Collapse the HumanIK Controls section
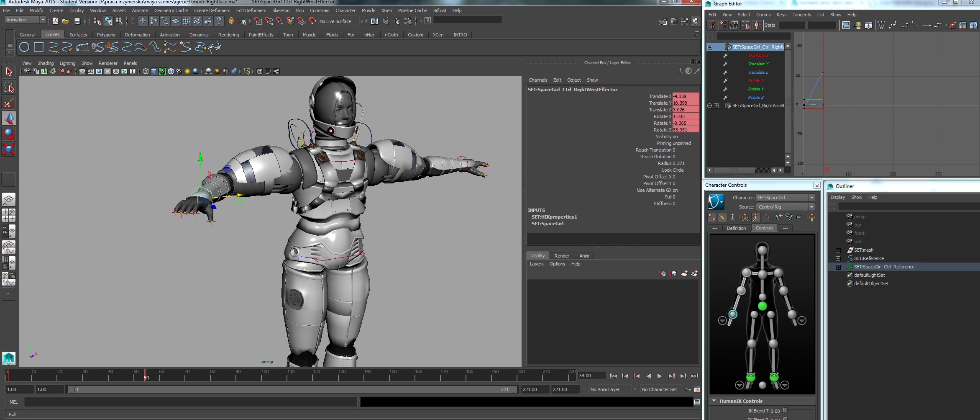980x420 pixels. pyautogui.click(x=714, y=401)
